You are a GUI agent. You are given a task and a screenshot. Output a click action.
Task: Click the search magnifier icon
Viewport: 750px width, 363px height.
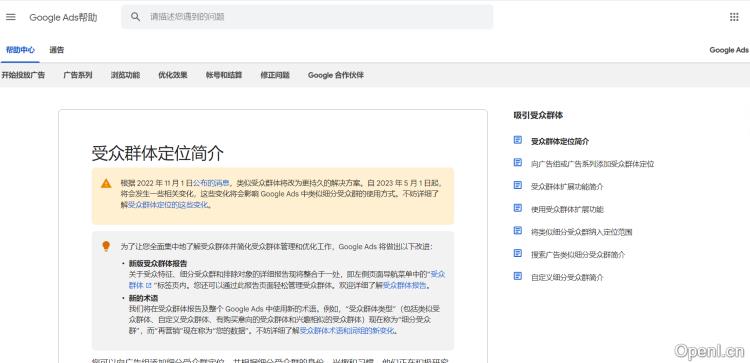135,17
